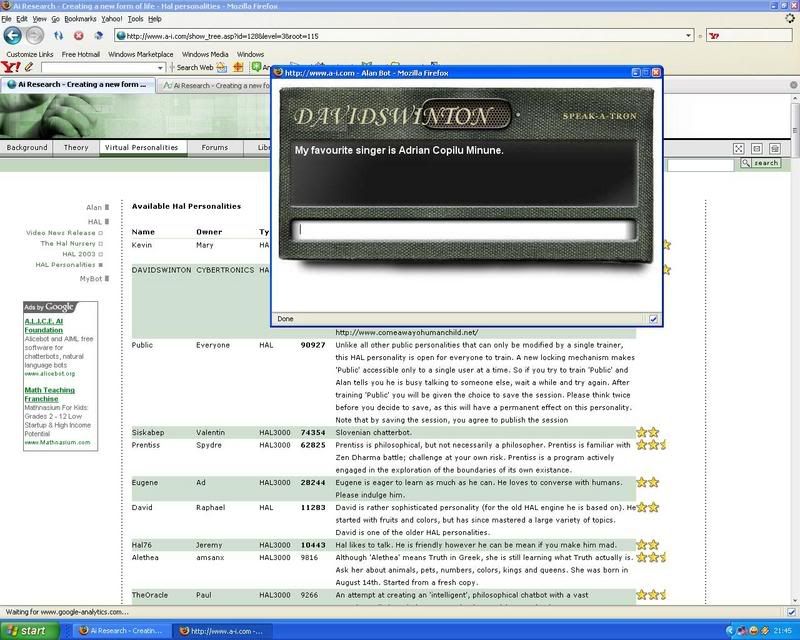Select the Forums site tab
Image resolution: width=800 pixels, height=640 pixels.
point(214,147)
